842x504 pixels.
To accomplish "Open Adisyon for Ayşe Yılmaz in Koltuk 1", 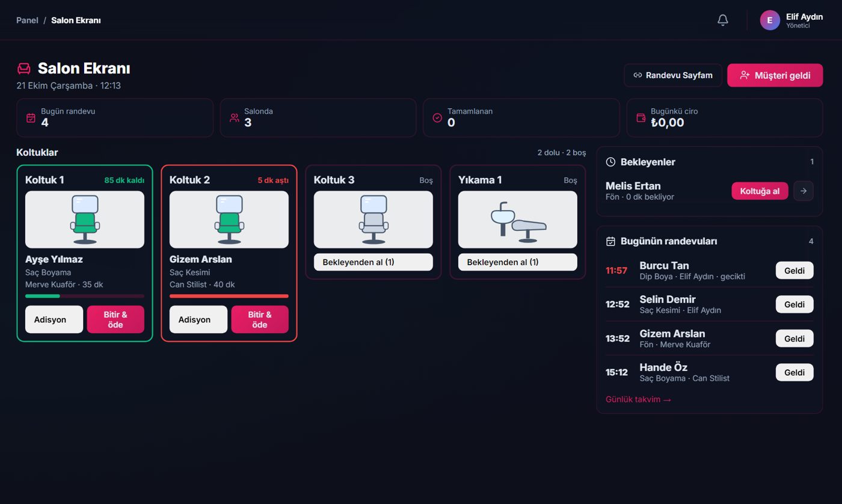I will (x=54, y=319).
